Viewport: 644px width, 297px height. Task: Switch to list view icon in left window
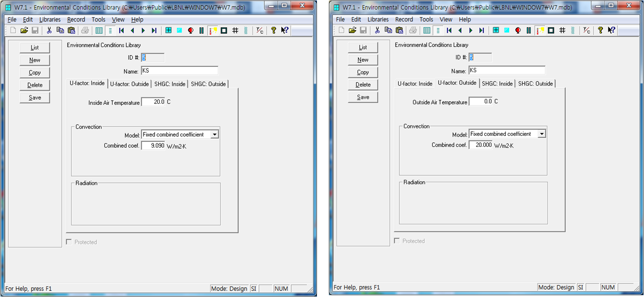99,31
